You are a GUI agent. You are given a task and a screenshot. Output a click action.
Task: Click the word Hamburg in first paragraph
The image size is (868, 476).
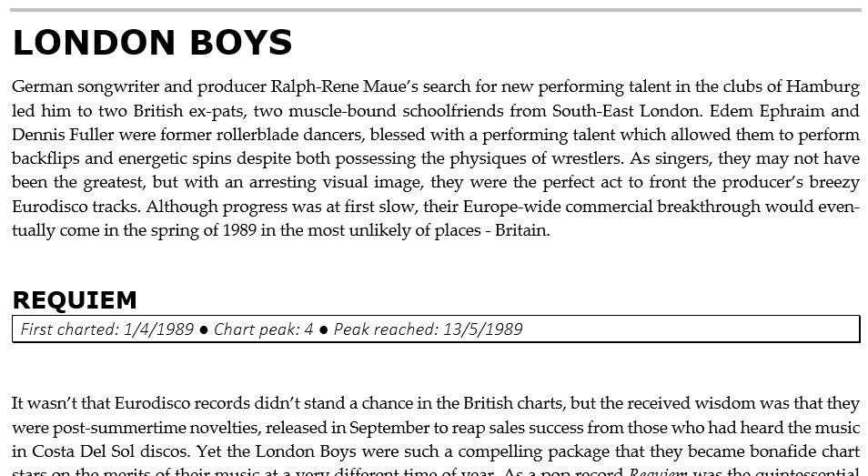click(x=823, y=87)
